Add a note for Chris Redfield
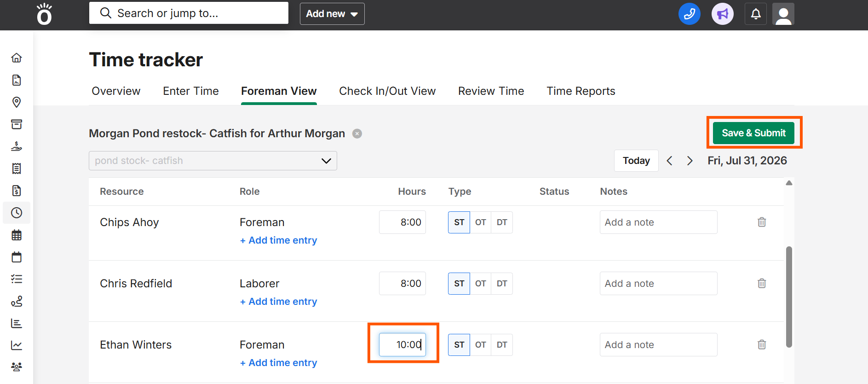This screenshot has height=384, width=868. [x=658, y=284]
